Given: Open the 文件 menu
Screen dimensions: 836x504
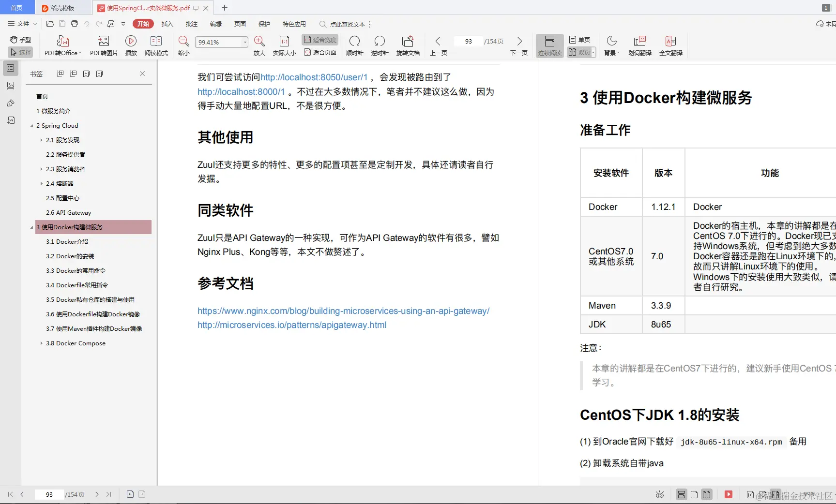Looking at the screenshot, I should coord(21,24).
